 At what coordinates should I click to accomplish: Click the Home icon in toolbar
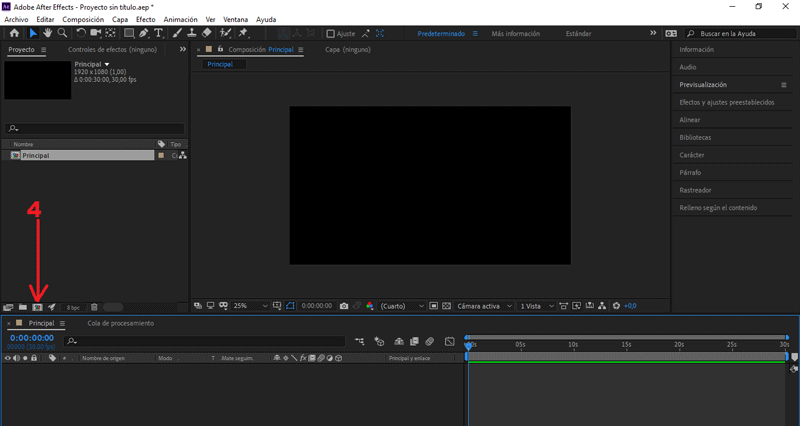tap(14, 33)
